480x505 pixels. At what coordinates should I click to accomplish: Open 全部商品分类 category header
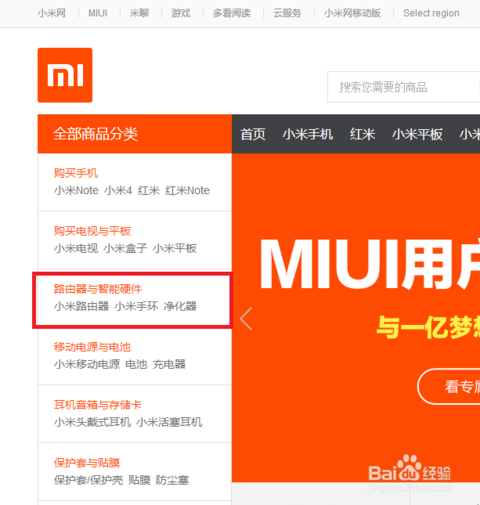pos(135,134)
